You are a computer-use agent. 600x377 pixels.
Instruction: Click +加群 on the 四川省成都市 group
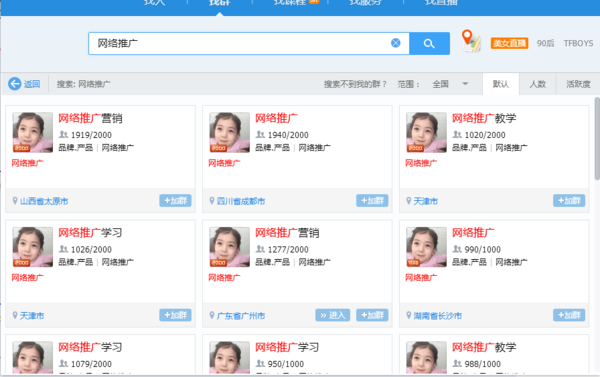click(x=372, y=201)
